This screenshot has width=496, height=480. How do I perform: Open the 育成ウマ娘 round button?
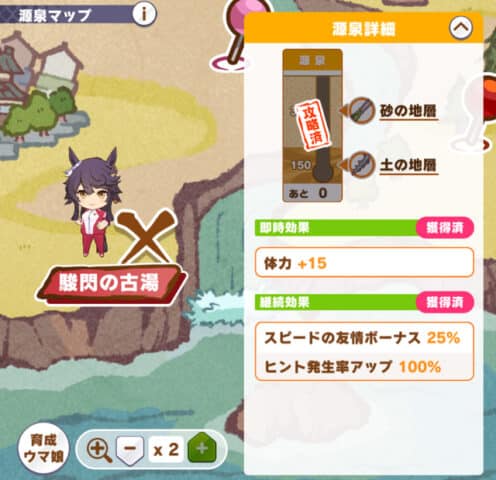[x=44, y=449]
